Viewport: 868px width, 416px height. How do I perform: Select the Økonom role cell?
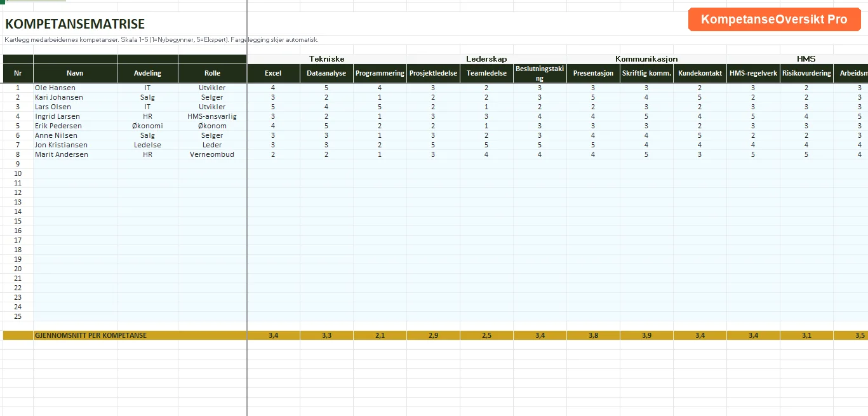(x=212, y=126)
